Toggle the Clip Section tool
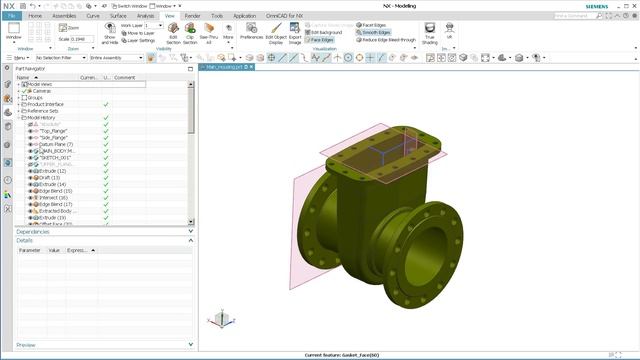Screen dimensions: 640x360 click(190, 33)
